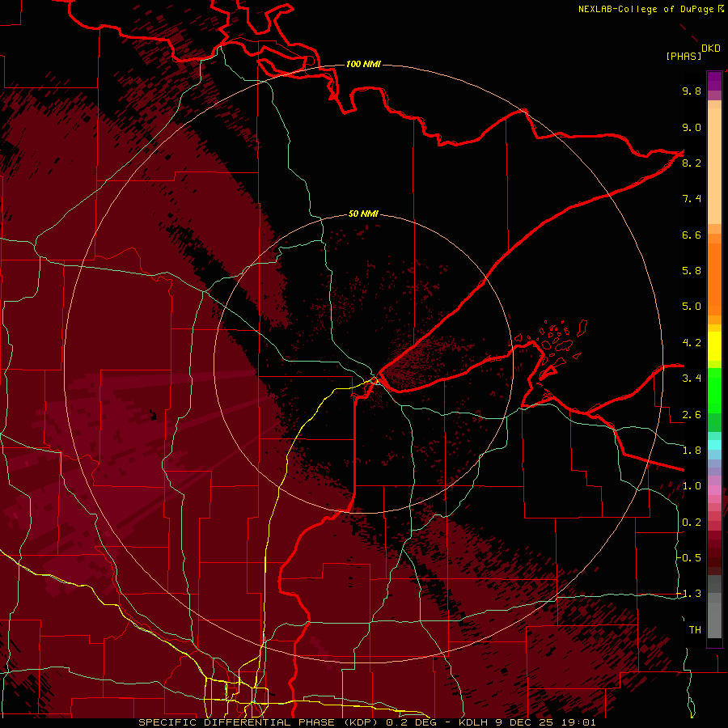
Task: Select the 2.6 value on the color scale
Action: (x=692, y=415)
